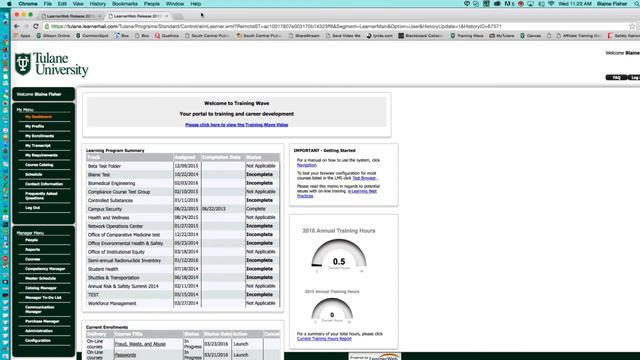Open People in Manager Menu

coord(31,240)
